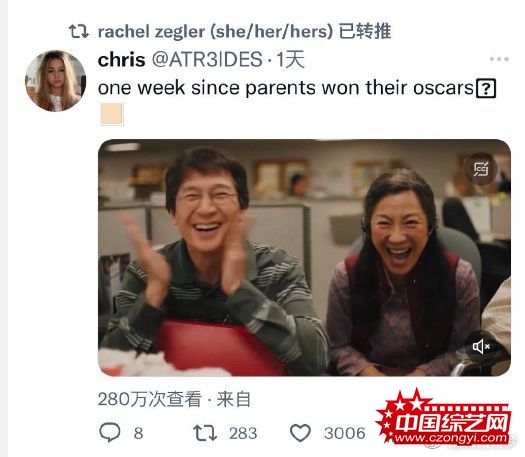Retweet using the arrows icon near 283
Image resolution: width=525 pixels, height=457 pixels.
coord(205,433)
